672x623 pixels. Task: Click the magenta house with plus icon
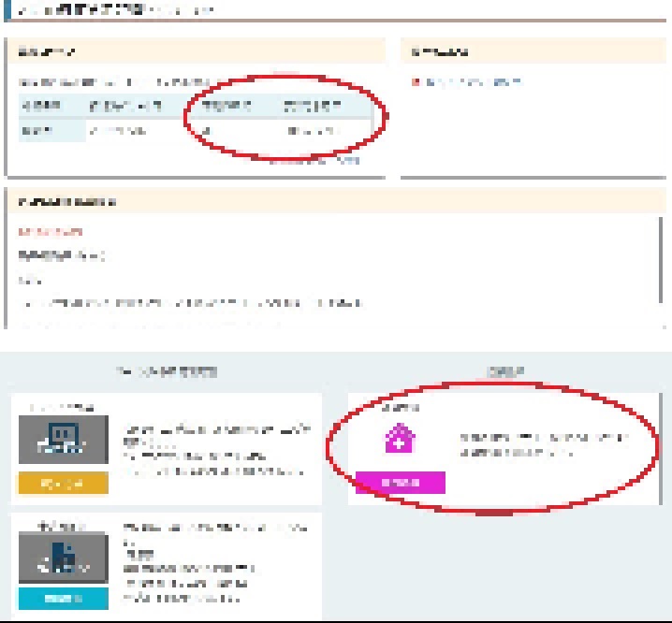[400, 438]
